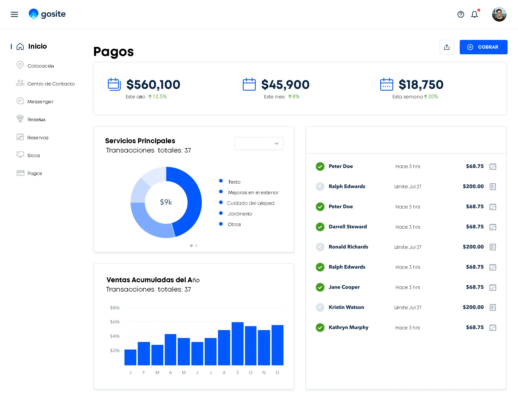Click the help question mark icon

coord(461,15)
